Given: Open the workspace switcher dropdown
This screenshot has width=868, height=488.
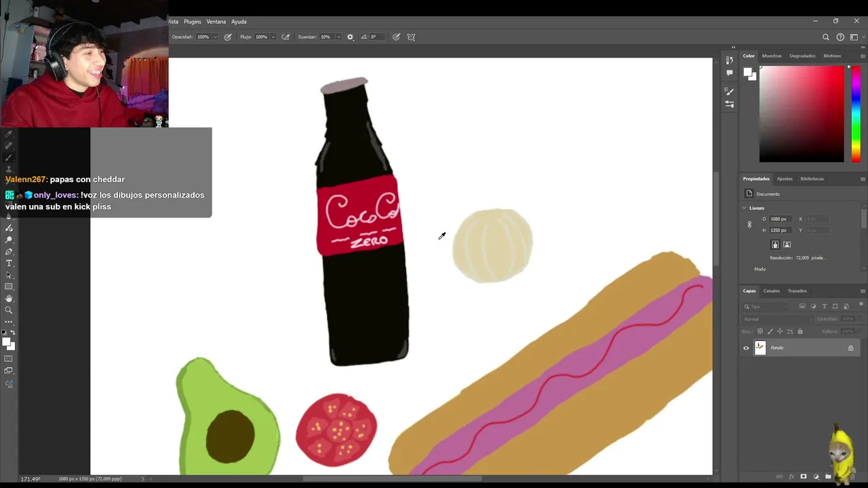Looking at the screenshot, I should pyautogui.click(x=854, y=37).
